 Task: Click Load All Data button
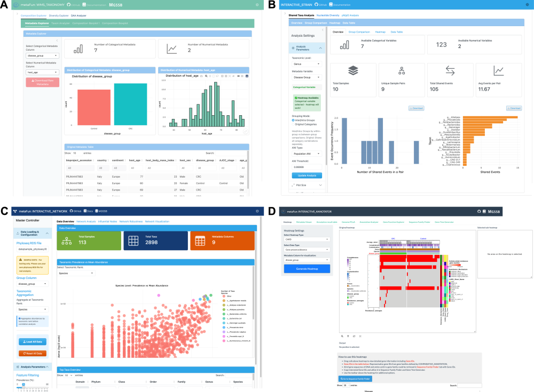[33, 342]
